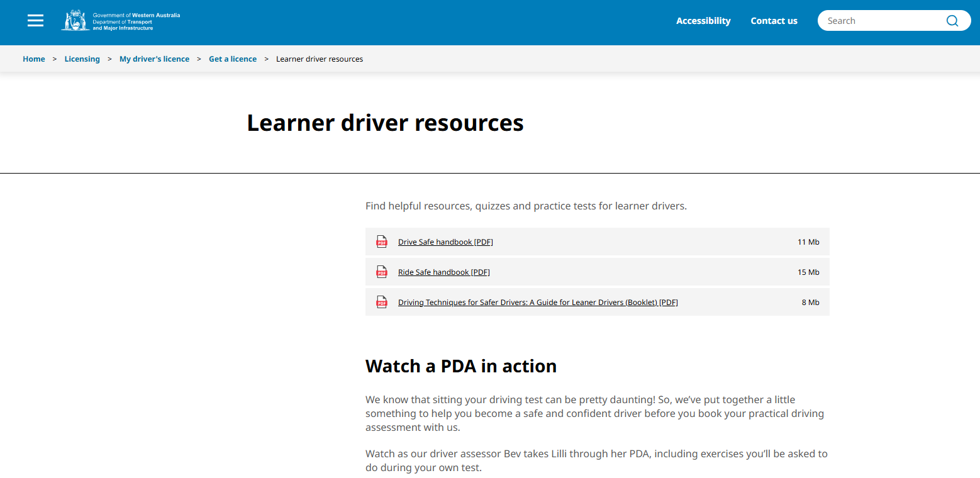Go to My driver's licence breadcrumb
This screenshot has height=478, width=980.
coord(154,59)
